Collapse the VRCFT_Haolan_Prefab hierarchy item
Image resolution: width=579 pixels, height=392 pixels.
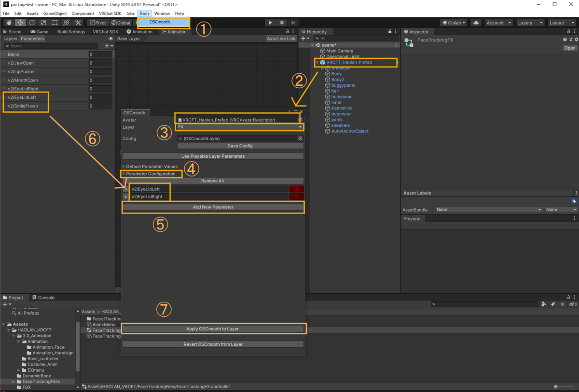click(317, 62)
